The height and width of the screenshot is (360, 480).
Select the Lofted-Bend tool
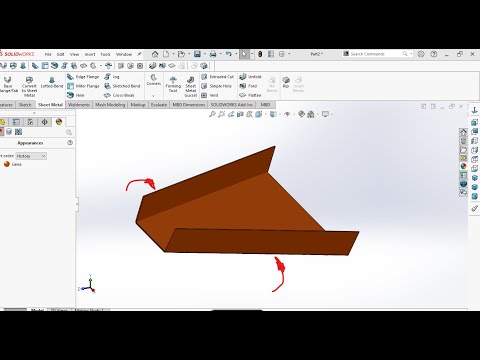[x=52, y=82]
